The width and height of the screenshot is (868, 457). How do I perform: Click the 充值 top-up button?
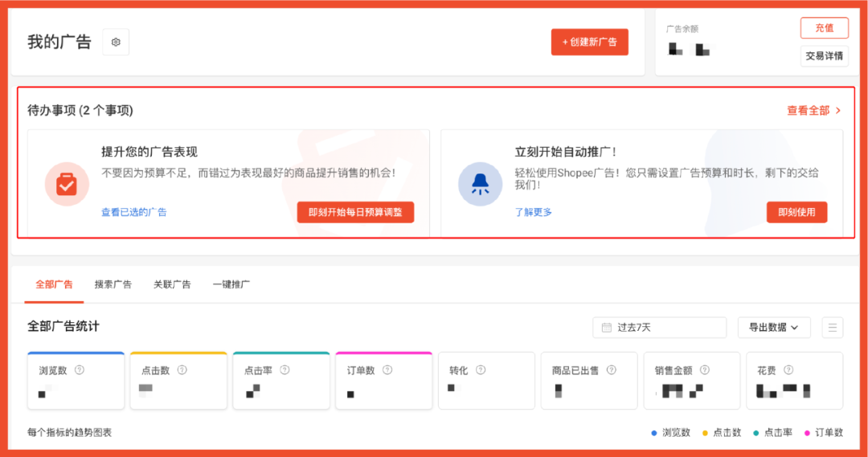click(825, 27)
